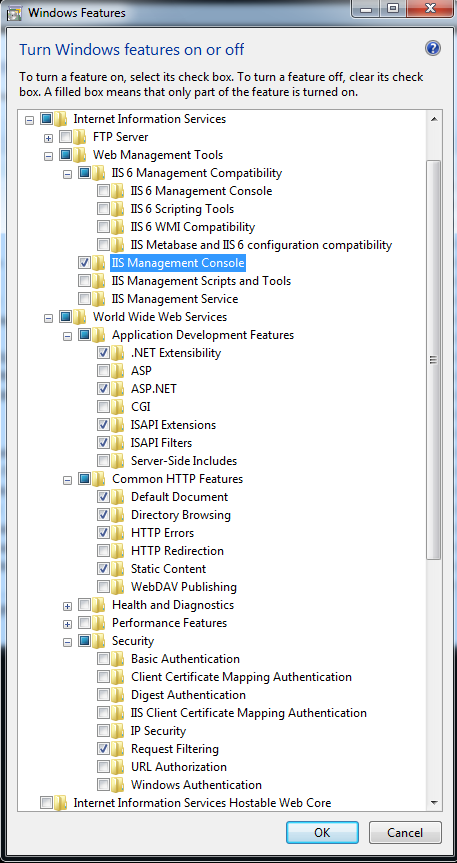Tick the Windows Authentication checkbox

click(x=104, y=785)
